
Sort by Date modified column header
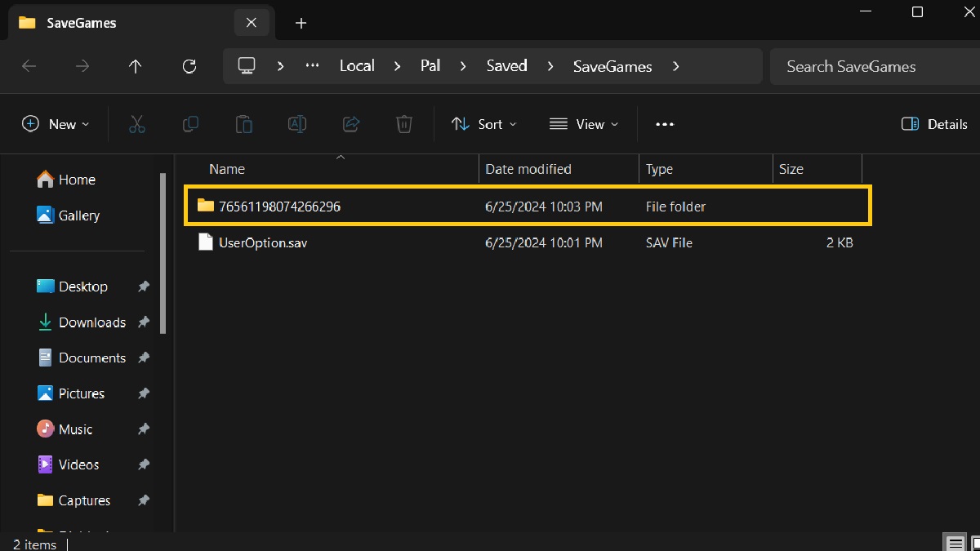pyautogui.click(x=528, y=169)
